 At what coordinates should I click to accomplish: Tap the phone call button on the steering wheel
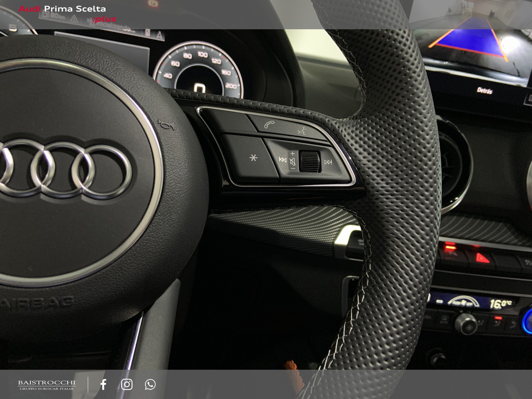coord(269,125)
